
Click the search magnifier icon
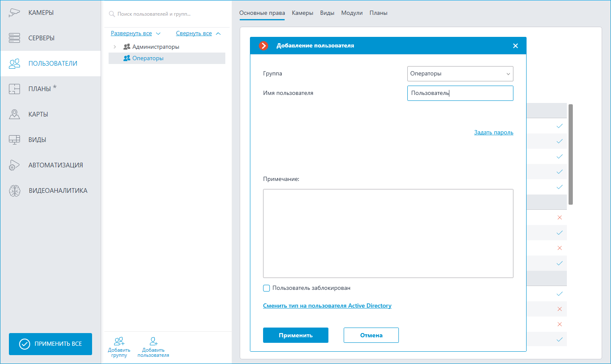[112, 14]
